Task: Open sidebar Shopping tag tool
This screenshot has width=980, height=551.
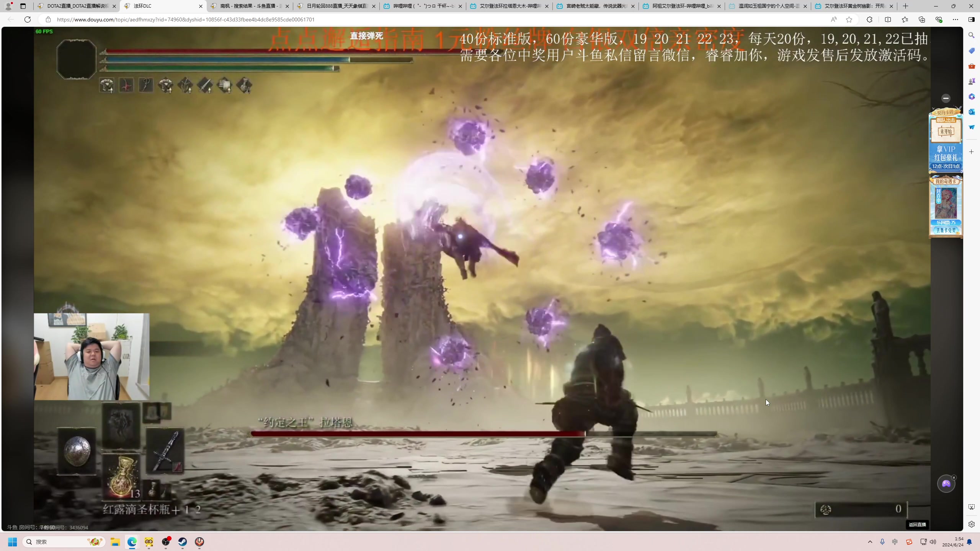Action: [972, 51]
